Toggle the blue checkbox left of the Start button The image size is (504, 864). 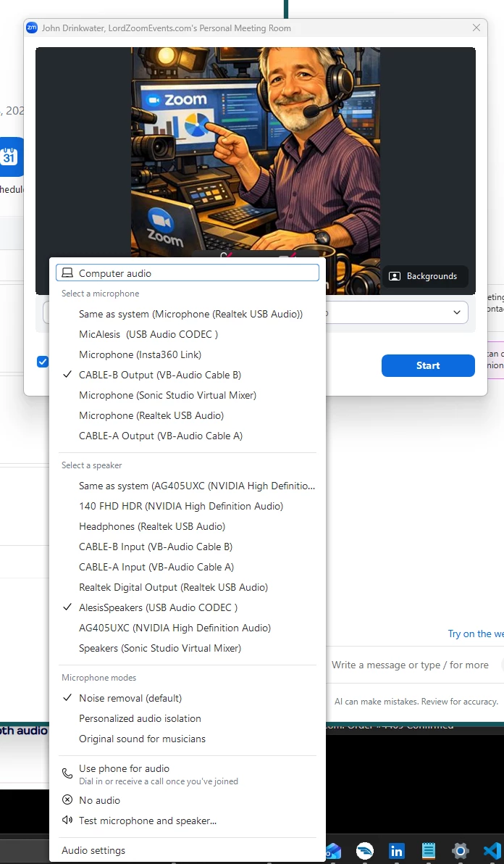coord(43,362)
